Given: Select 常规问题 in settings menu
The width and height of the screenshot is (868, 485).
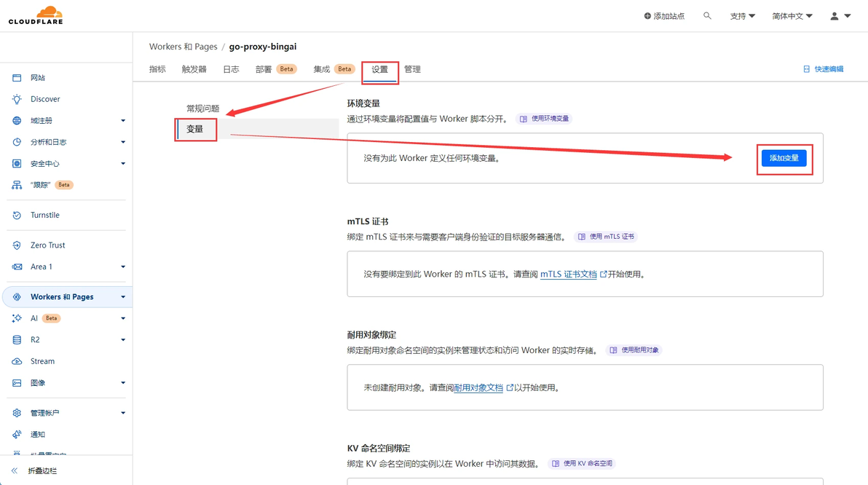Looking at the screenshot, I should 202,109.
